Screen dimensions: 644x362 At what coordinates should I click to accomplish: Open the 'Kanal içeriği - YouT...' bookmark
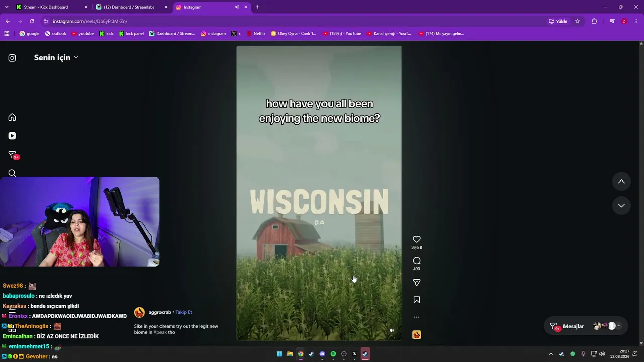coord(389,34)
